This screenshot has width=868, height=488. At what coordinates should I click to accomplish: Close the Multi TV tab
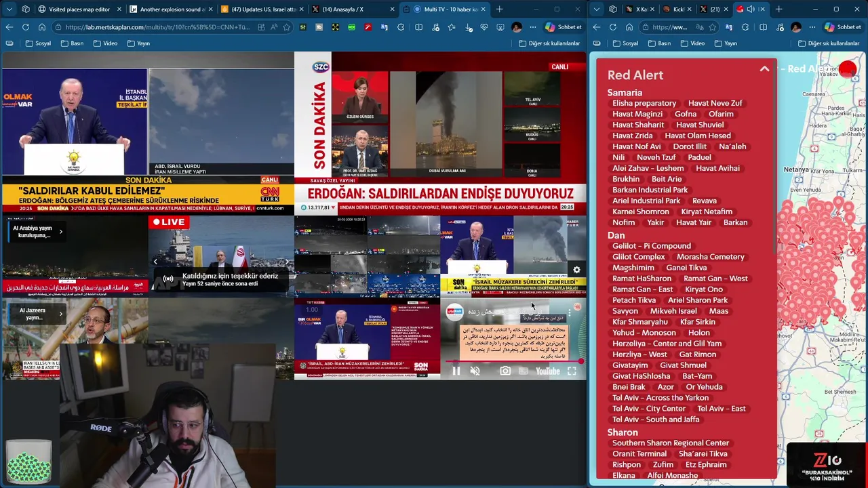(x=484, y=9)
